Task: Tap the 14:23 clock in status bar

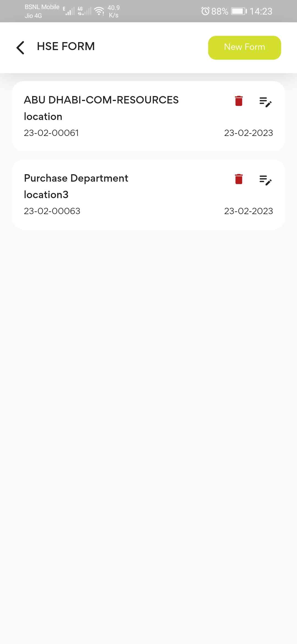Action: [261, 11]
